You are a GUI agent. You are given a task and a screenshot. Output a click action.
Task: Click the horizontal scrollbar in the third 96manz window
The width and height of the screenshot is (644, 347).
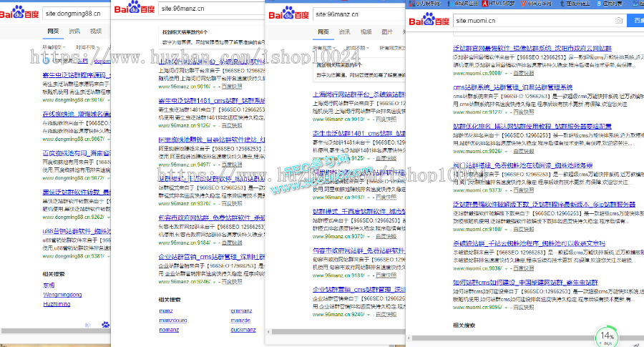tap(338, 331)
